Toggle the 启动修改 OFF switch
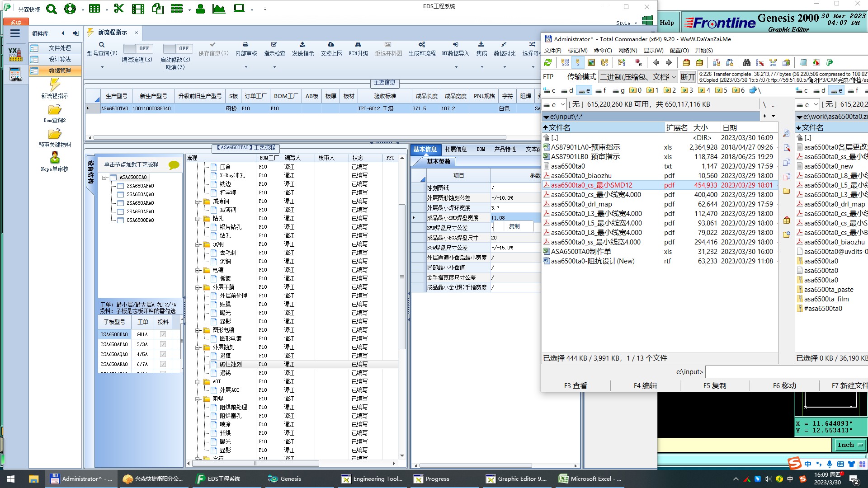Viewport: 868px width, 488px height. coord(178,48)
